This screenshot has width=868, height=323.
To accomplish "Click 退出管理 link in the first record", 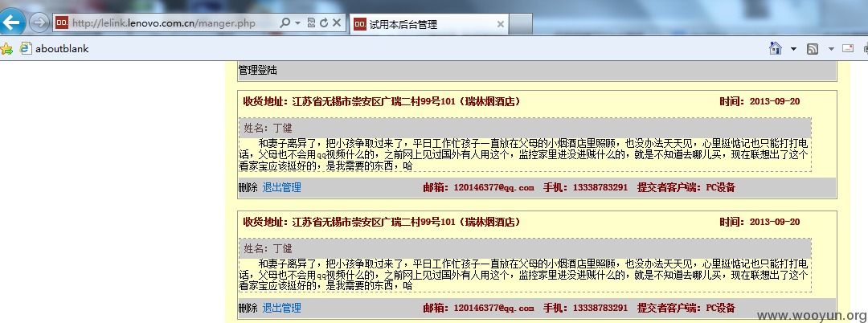I will pos(282,187).
